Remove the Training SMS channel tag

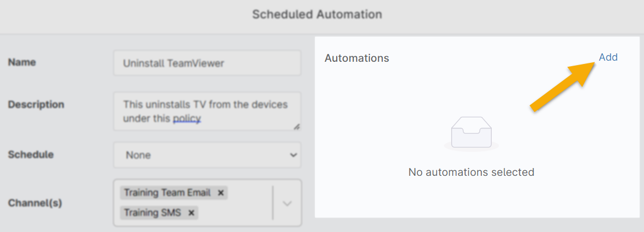[x=191, y=213]
